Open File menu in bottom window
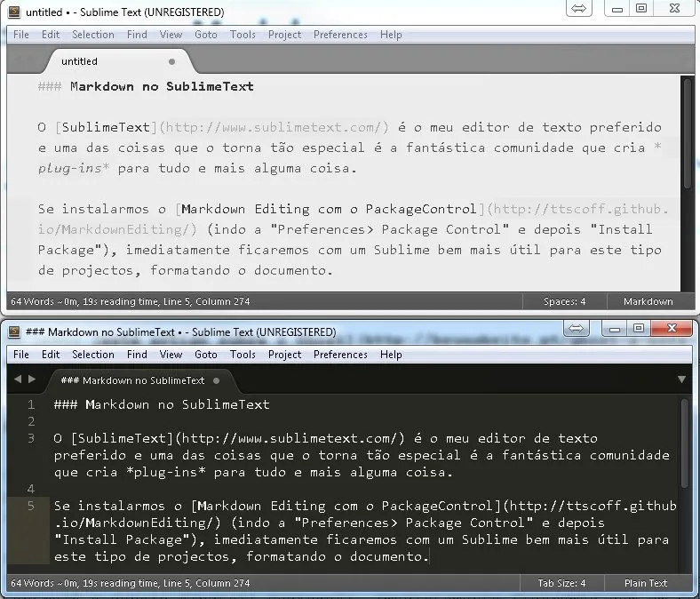The image size is (700, 599). (x=21, y=355)
